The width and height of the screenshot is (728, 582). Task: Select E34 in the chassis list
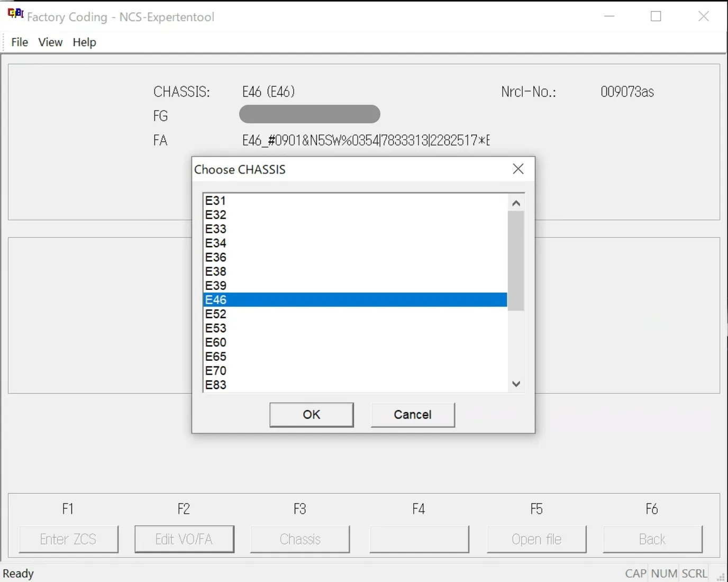tap(355, 243)
